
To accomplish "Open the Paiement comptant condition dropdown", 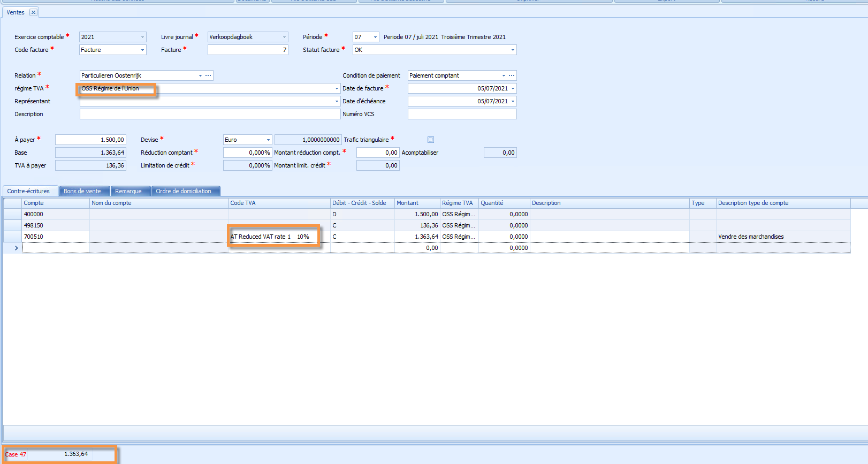I will [504, 75].
